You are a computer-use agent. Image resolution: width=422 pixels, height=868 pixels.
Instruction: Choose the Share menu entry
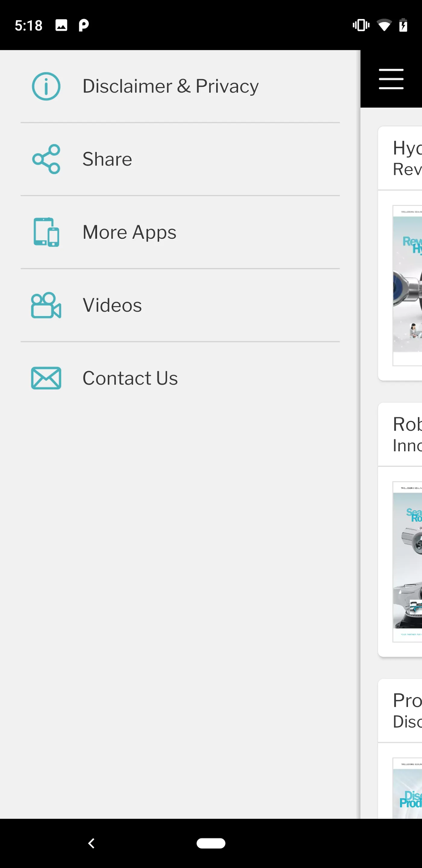[180, 159]
